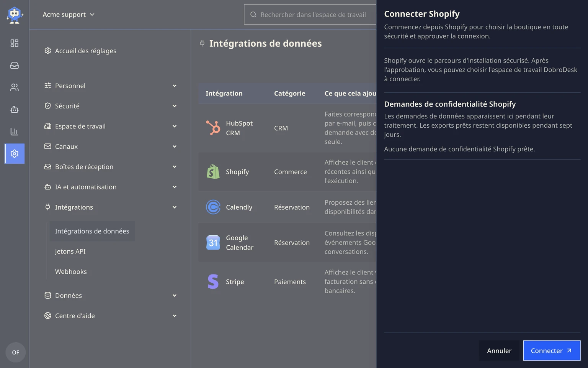Click the Connecter button
The width and height of the screenshot is (588, 368).
point(552,351)
